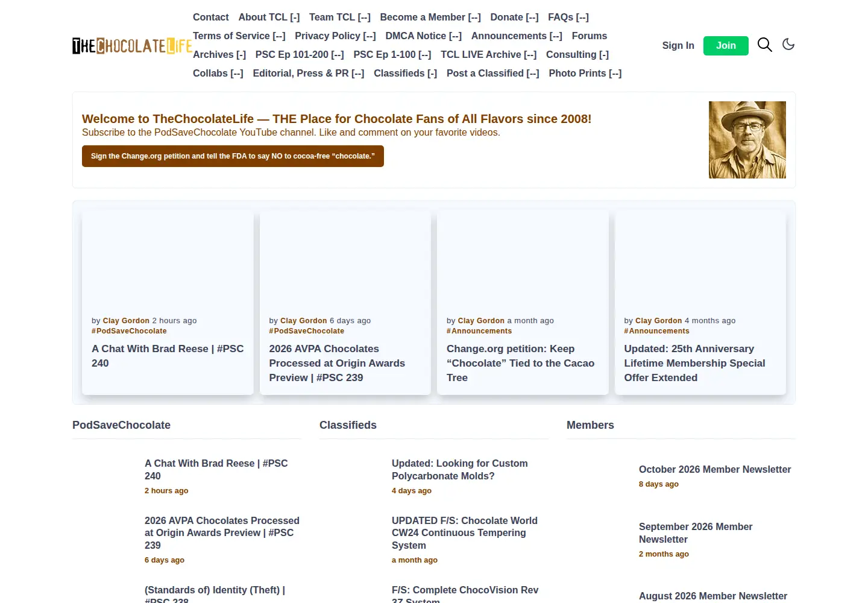Open August 2026 Member Newsletter

[x=713, y=596]
